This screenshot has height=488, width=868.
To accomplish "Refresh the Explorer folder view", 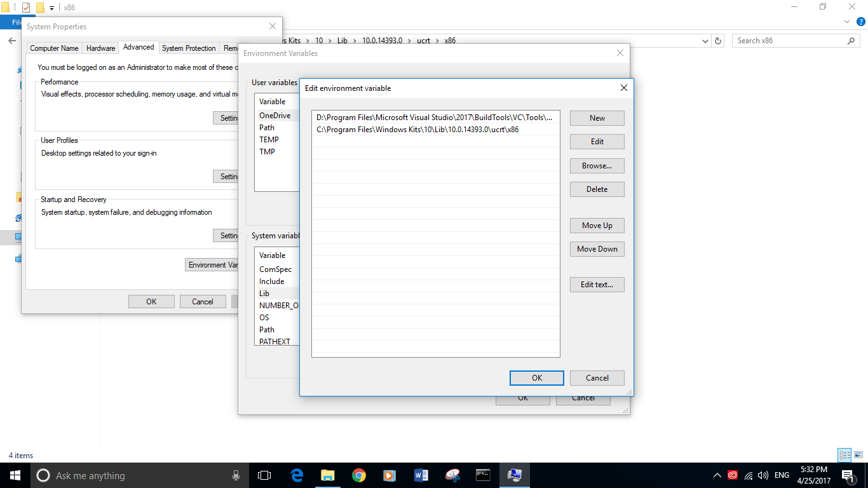I will [718, 41].
